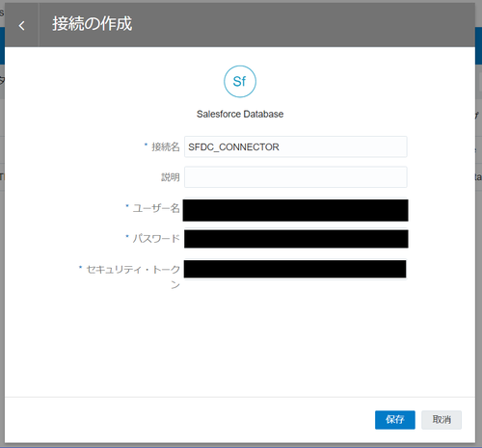
Task: Cancel the dialog with 取消 button
Action: [442, 419]
